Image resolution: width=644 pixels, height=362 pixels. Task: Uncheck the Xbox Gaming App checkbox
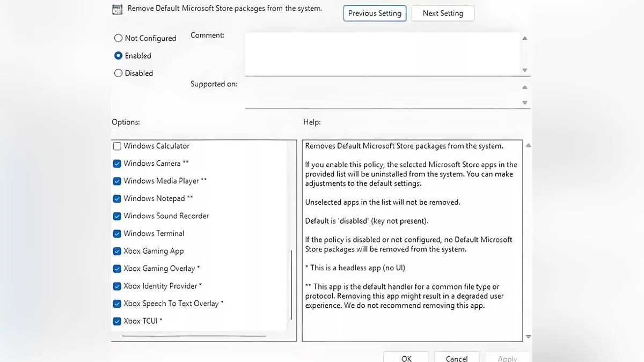117,252
